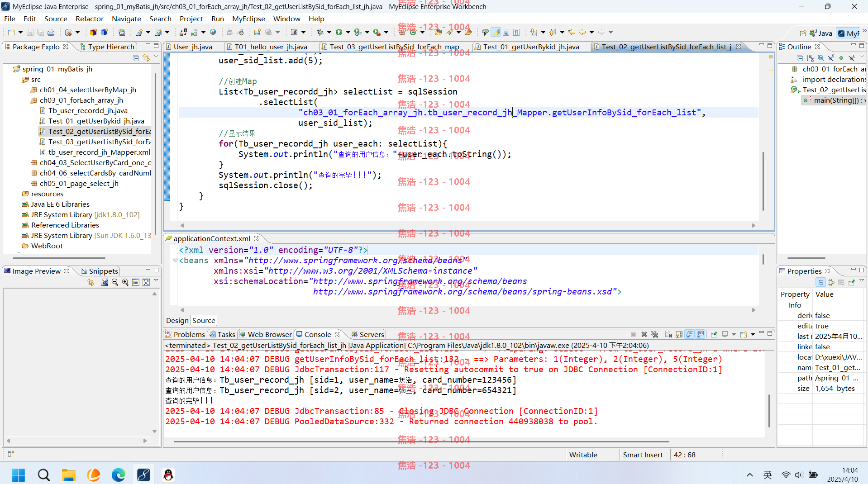Screen dimensions: 868x484
Task: Switch to the Java perspective
Action: point(821,33)
